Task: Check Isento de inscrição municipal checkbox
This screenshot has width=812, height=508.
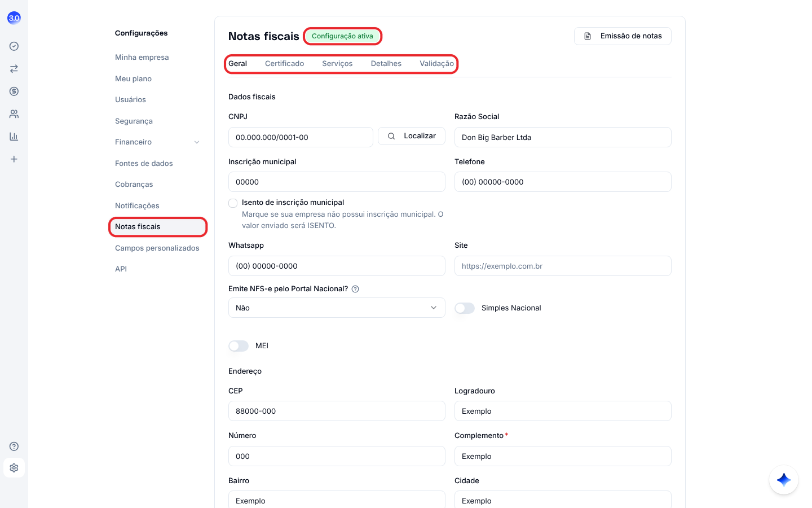Action: coord(233,203)
